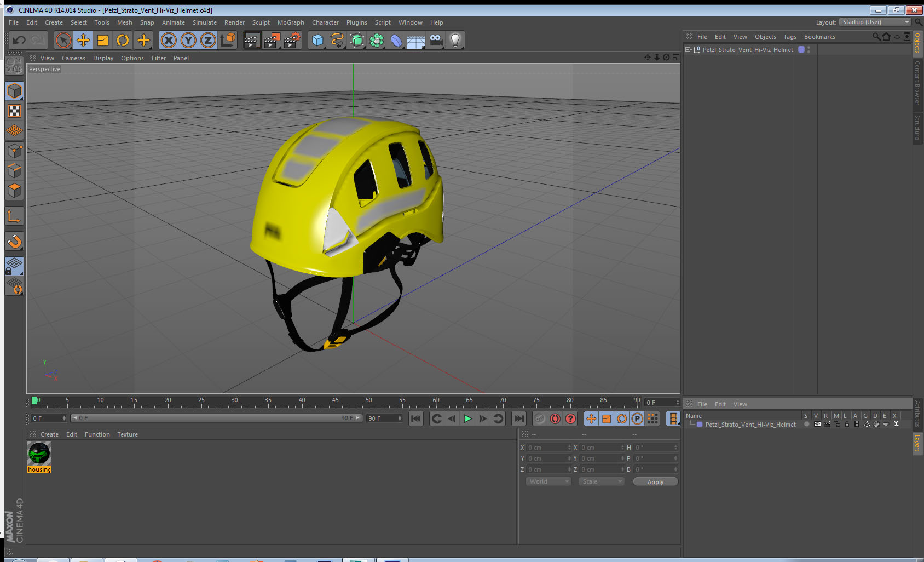Open the Array modeling objects icon
924x562 pixels.
click(377, 40)
